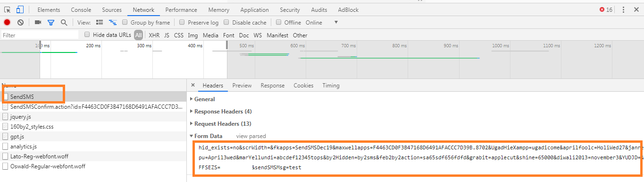Expand Request Headers (13) section
This screenshot has width=644, height=182.
pos(220,124)
